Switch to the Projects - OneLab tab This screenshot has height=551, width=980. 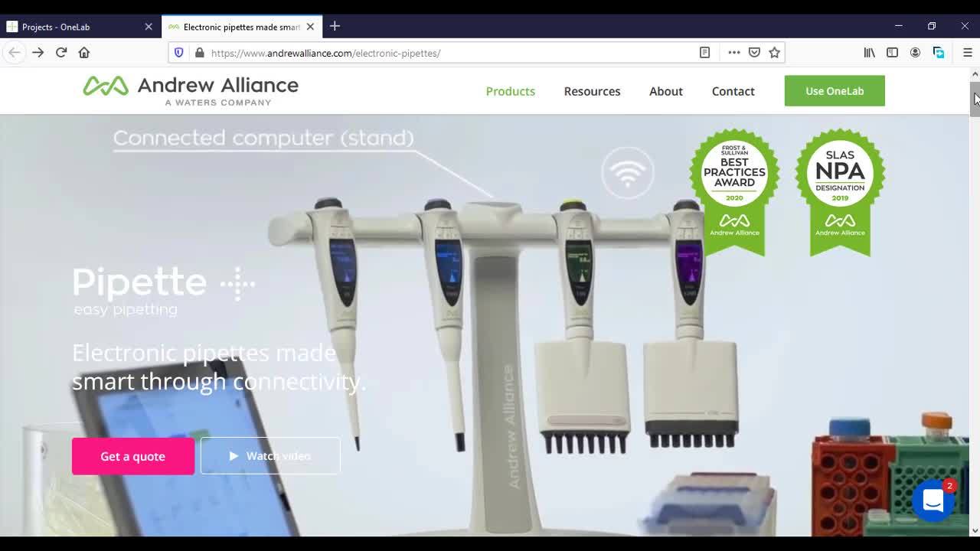pyautogui.click(x=80, y=27)
